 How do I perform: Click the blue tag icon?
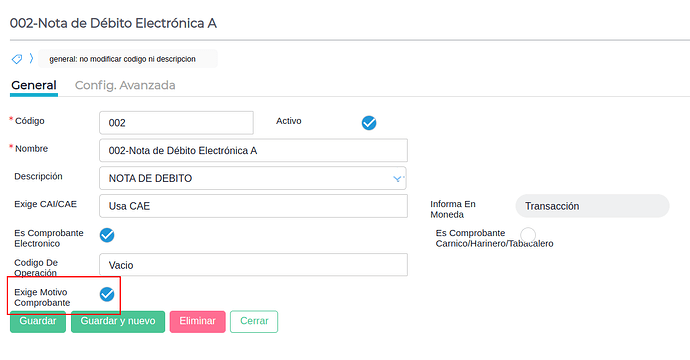(17, 59)
